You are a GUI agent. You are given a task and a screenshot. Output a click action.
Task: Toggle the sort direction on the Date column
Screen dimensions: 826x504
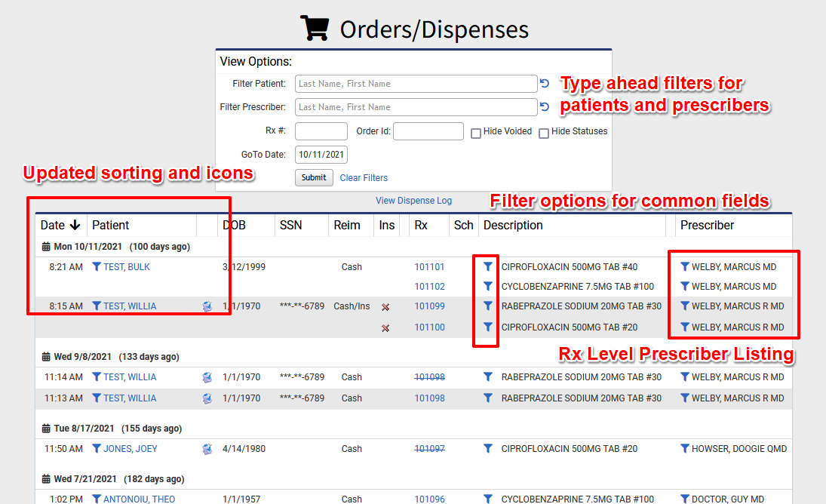(75, 225)
